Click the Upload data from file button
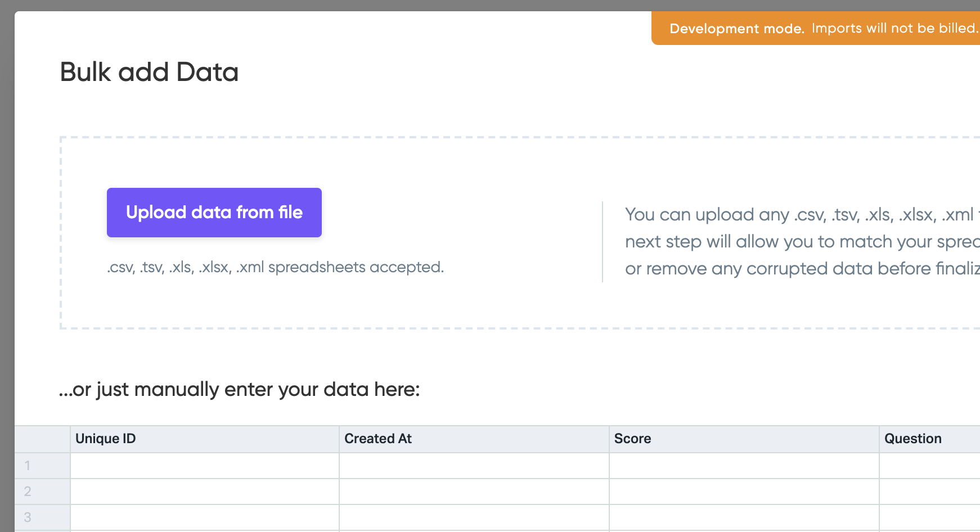Screen dimensions: 980x532 click(214, 213)
